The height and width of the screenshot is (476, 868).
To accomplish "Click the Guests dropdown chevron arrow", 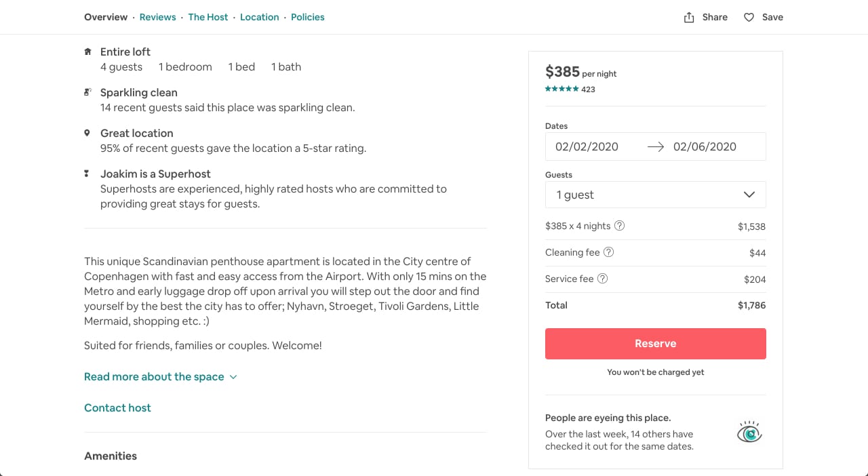I will click(x=749, y=195).
